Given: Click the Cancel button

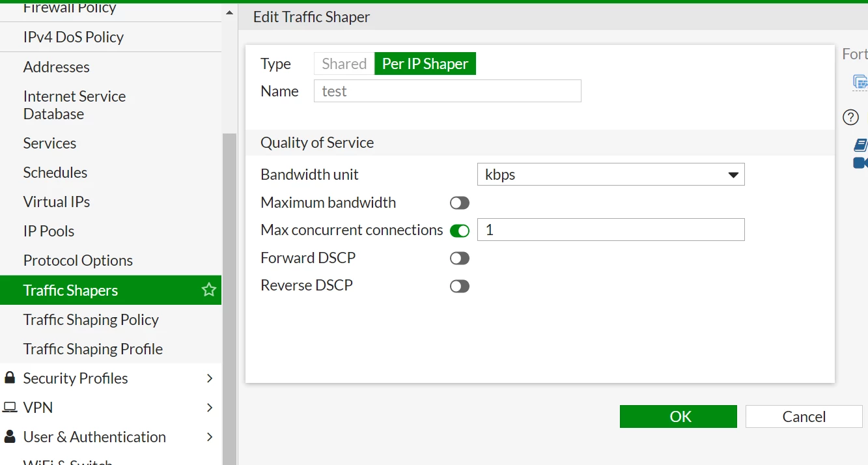Looking at the screenshot, I should click(x=804, y=417).
